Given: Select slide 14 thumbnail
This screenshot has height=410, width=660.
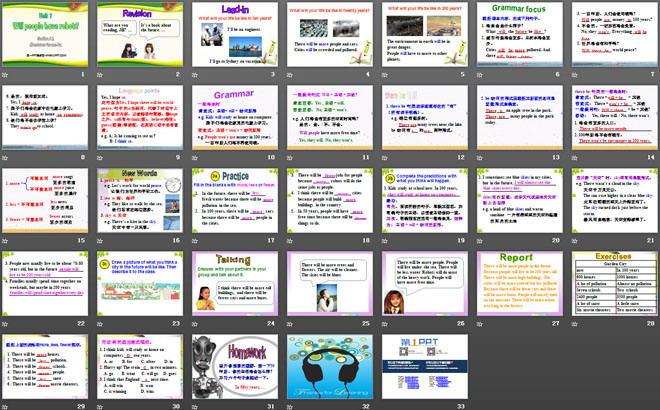Looking at the screenshot, I should [x=615, y=117].
